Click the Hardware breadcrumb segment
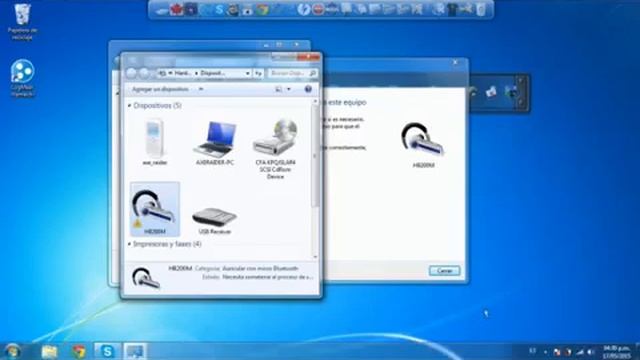 182,73
